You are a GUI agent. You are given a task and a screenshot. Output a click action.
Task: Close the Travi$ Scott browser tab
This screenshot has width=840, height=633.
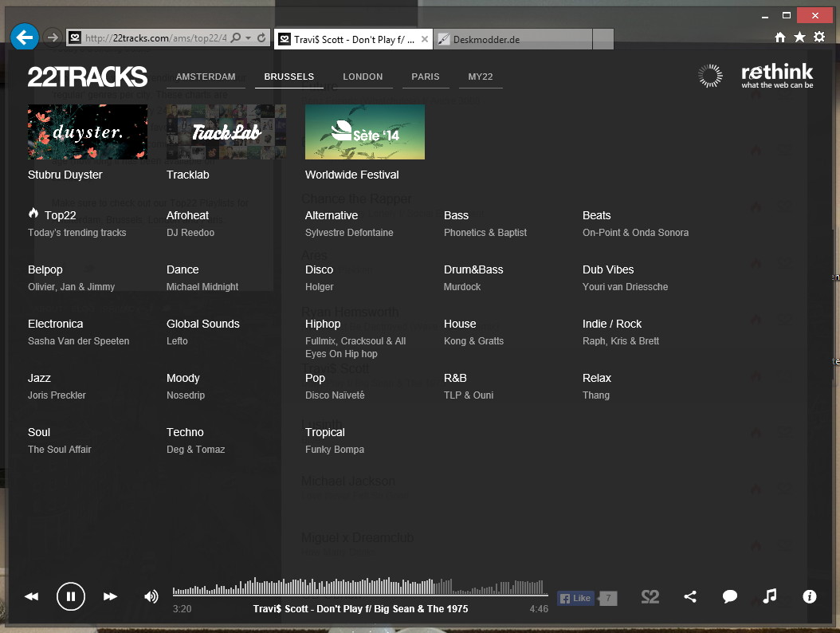[424, 39]
